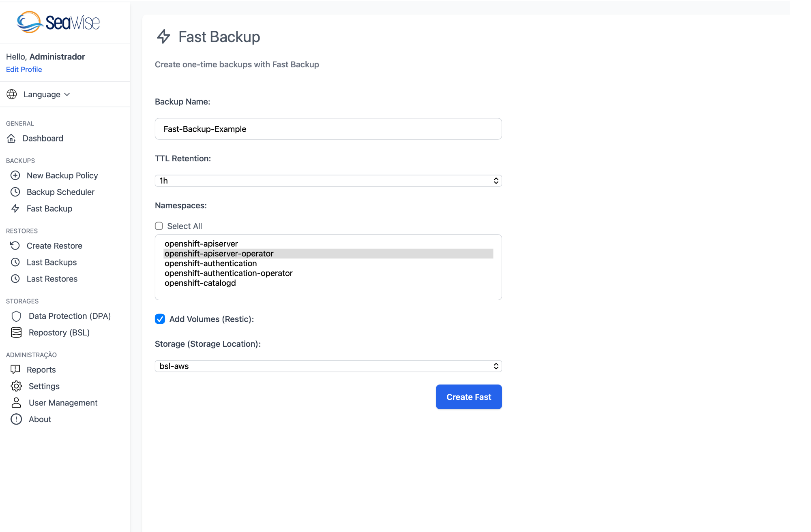The width and height of the screenshot is (811, 532).
Task: Click the Backup Name input field
Action: (328, 129)
